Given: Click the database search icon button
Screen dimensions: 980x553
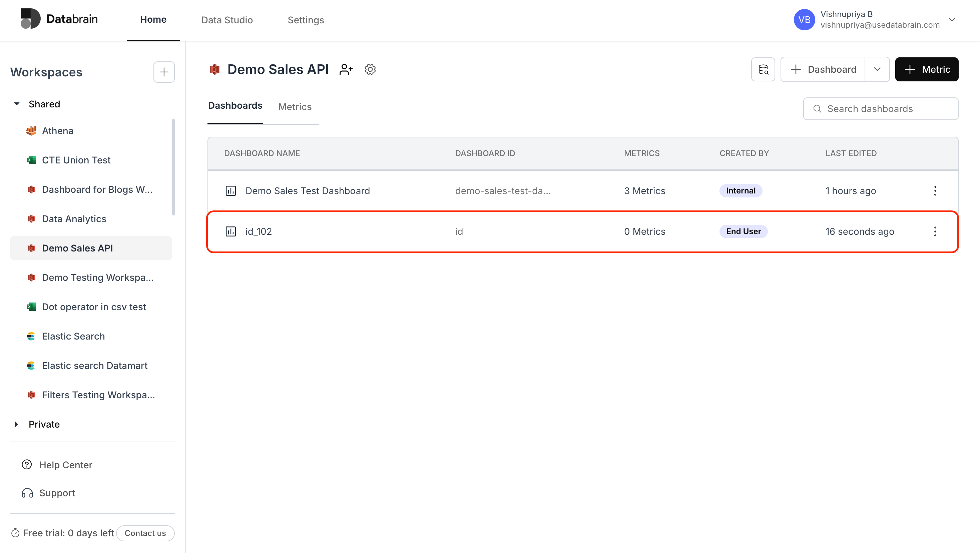Looking at the screenshot, I should 763,69.
